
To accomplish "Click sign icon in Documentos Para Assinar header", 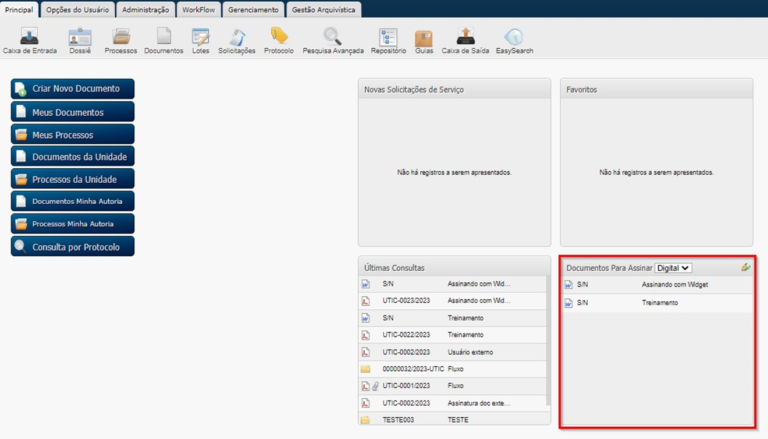I will (745, 267).
